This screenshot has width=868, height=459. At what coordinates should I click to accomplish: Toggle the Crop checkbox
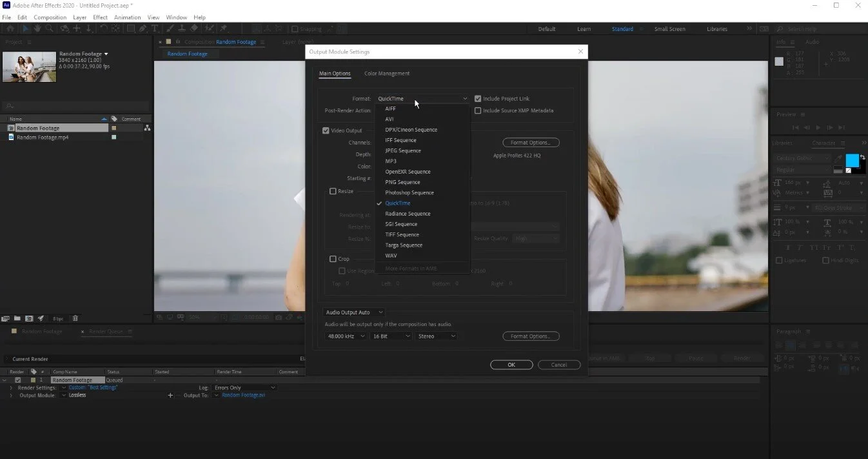click(333, 258)
